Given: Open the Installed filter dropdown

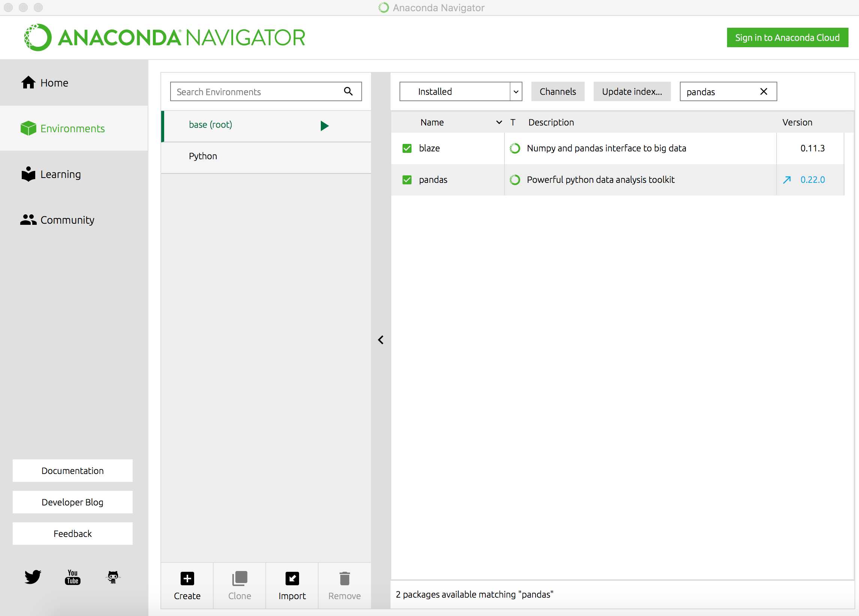Looking at the screenshot, I should (x=461, y=91).
